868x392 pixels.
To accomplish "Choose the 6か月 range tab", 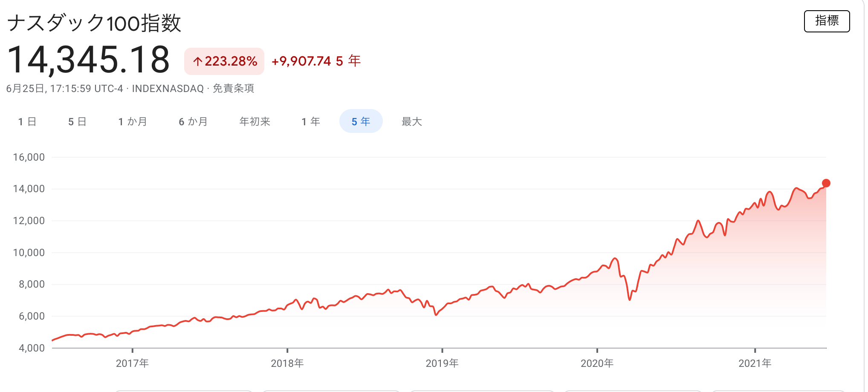I will tap(193, 122).
